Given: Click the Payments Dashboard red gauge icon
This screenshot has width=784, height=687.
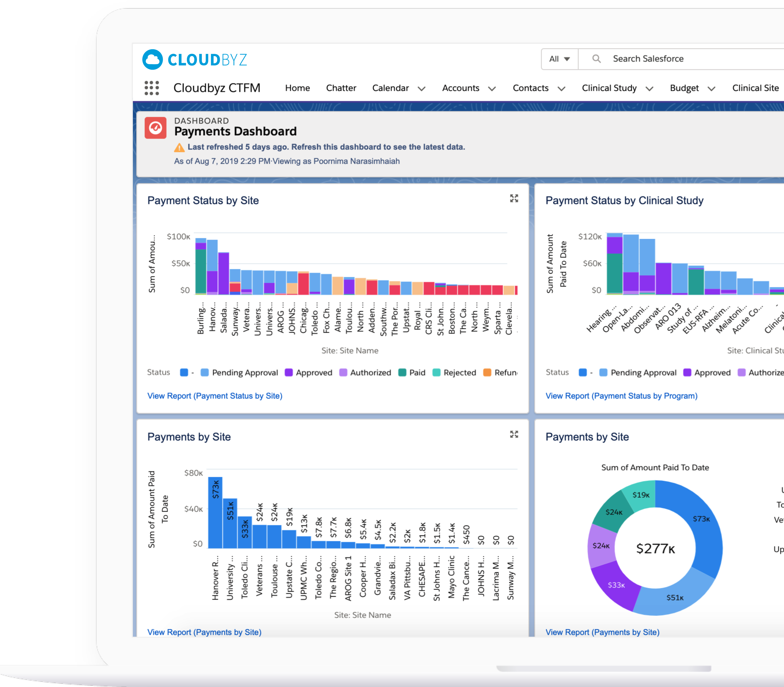Looking at the screenshot, I should tap(155, 128).
